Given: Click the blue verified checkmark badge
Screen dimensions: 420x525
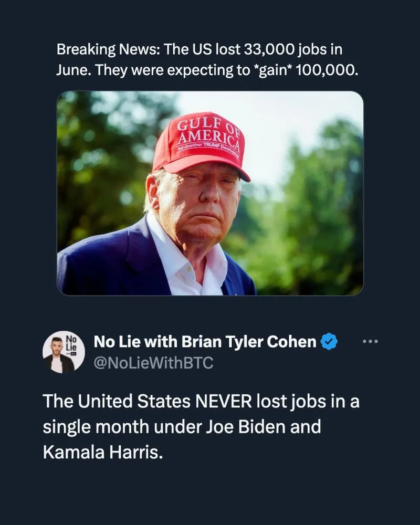Looking at the screenshot, I should (329, 342).
